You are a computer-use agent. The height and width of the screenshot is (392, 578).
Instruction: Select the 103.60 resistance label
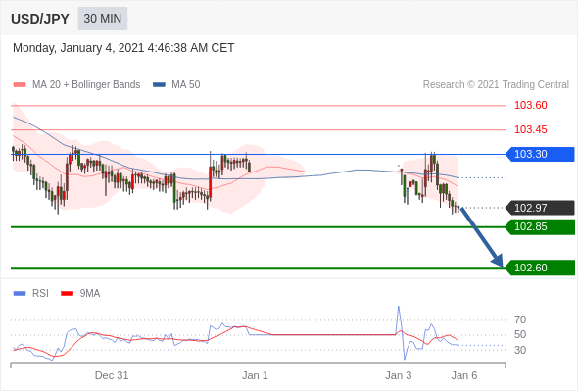[531, 105]
